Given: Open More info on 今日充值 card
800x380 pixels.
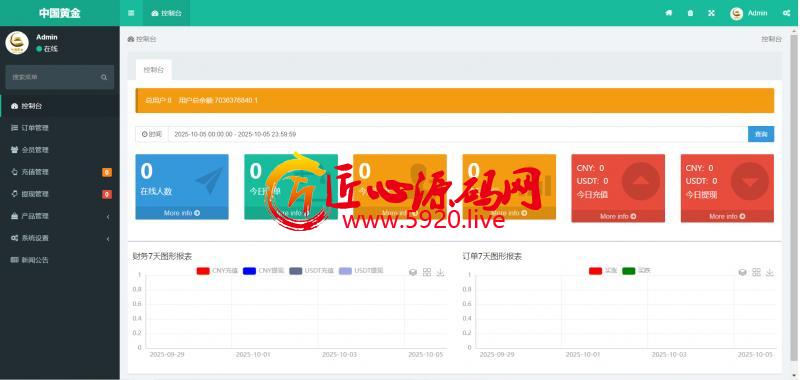Looking at the screenshot, I should tap(618, 216).
